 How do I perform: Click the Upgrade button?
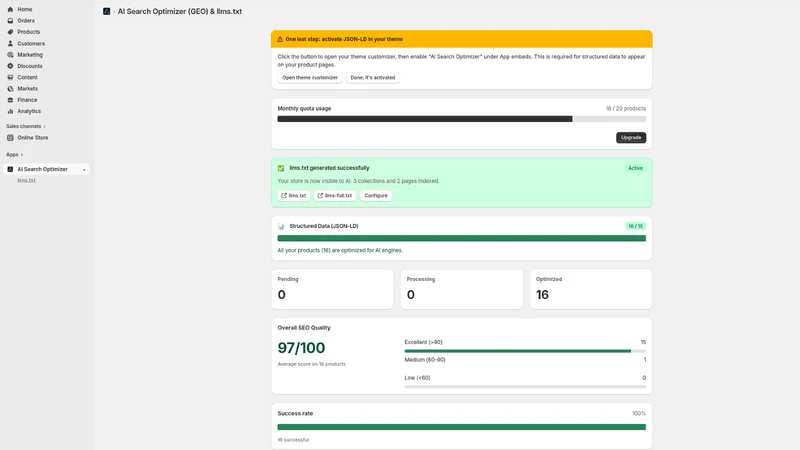click(631, 137)
